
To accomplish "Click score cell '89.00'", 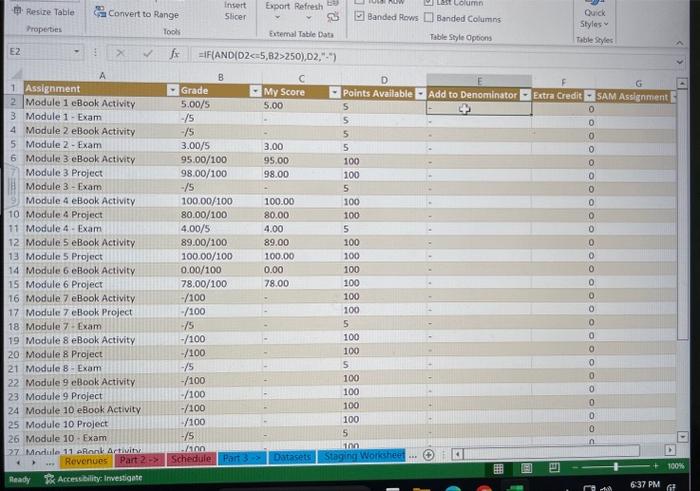I will (301, 242).
